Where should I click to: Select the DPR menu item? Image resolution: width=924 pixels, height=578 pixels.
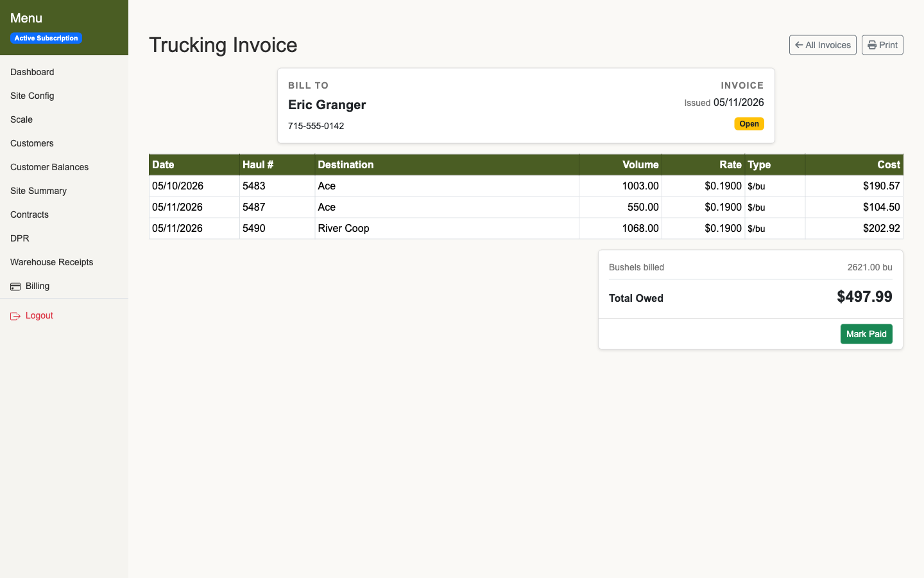[x=20, y=238]
